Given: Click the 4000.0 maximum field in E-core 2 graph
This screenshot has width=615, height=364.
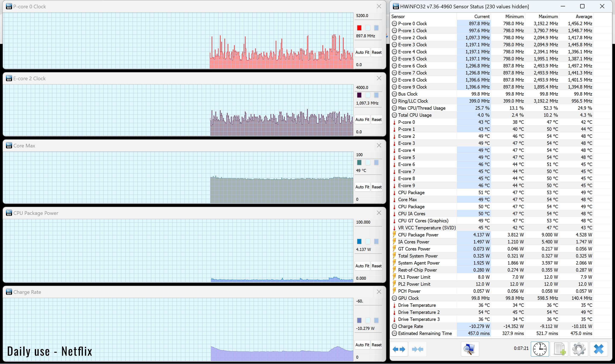Looking at the screenshot, I should point(368,87).
